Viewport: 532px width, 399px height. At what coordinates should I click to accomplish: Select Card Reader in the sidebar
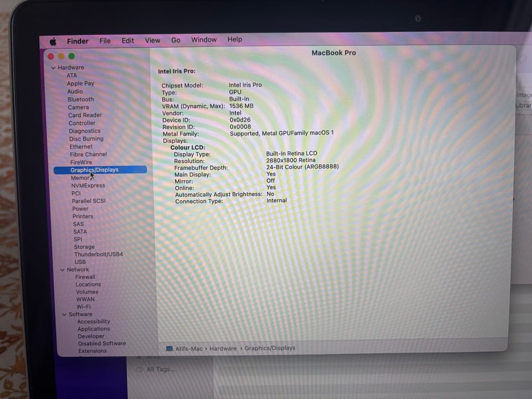click(85, 115)
